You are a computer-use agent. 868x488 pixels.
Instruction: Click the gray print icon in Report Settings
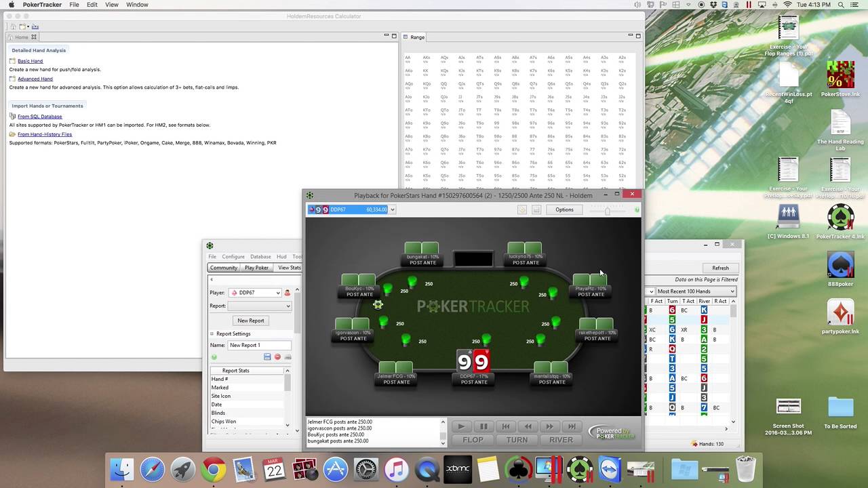[x=288, y=357]
